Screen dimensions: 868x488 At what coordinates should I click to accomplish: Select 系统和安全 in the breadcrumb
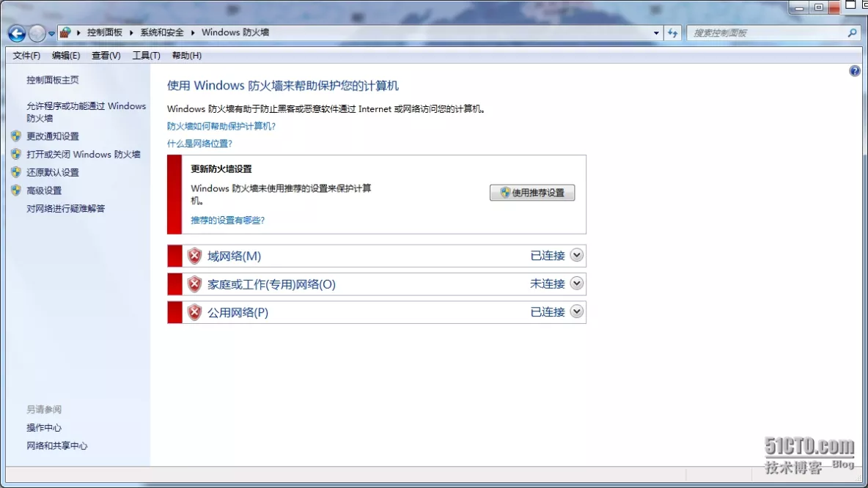click(x=161, y=33)
